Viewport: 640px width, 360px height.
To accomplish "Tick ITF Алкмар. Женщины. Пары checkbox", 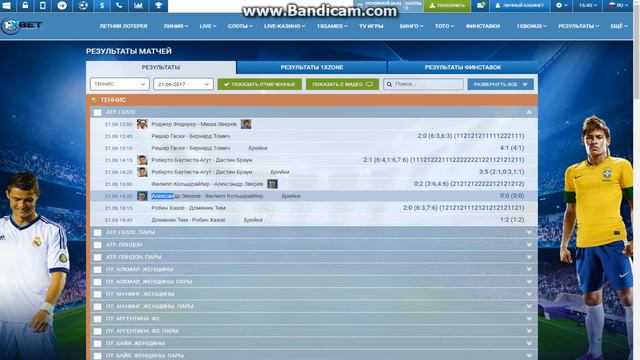I will pyautogui.click(x=97, y=282).
